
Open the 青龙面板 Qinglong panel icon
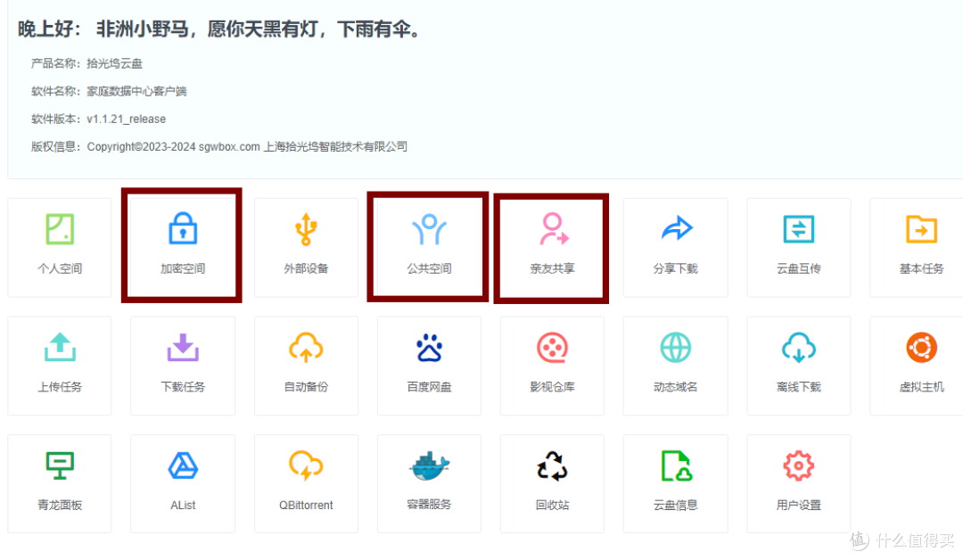[60, 465]
